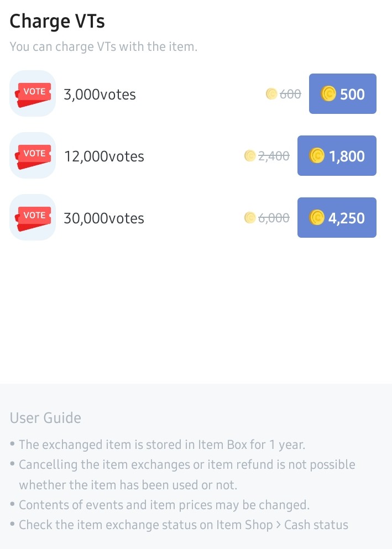
Task: Click the Charge VTs heading
Action: point(58,22)
